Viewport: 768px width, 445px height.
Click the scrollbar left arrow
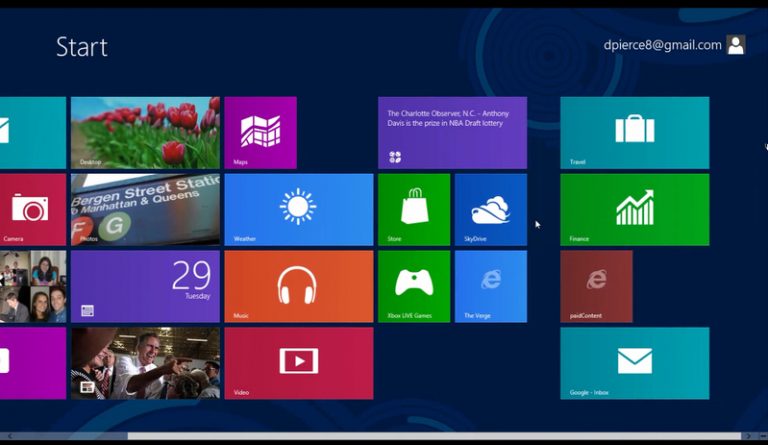pos(10,436)
